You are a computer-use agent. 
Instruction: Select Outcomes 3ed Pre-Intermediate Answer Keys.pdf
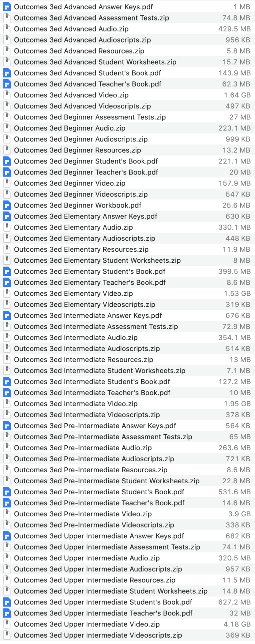click(127, 426)
